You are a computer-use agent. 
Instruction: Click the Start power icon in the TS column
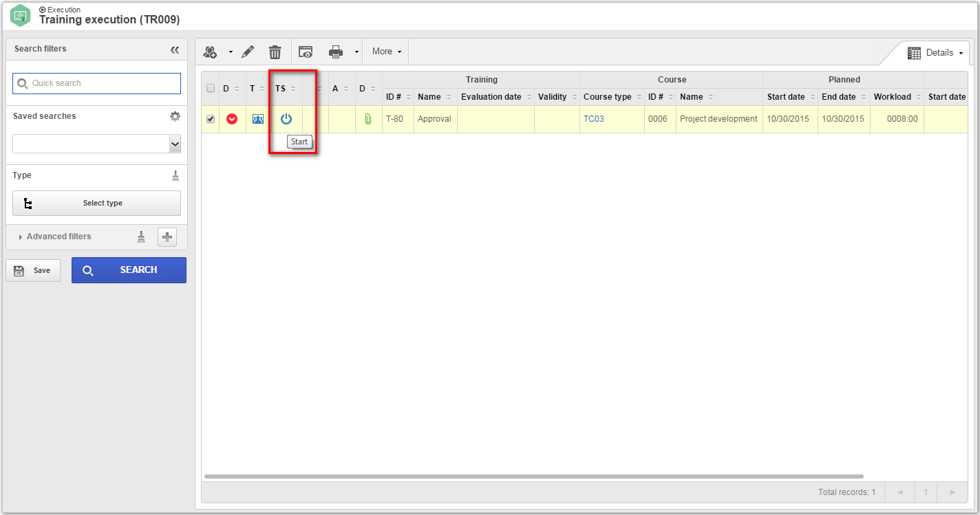click(286, 119)
